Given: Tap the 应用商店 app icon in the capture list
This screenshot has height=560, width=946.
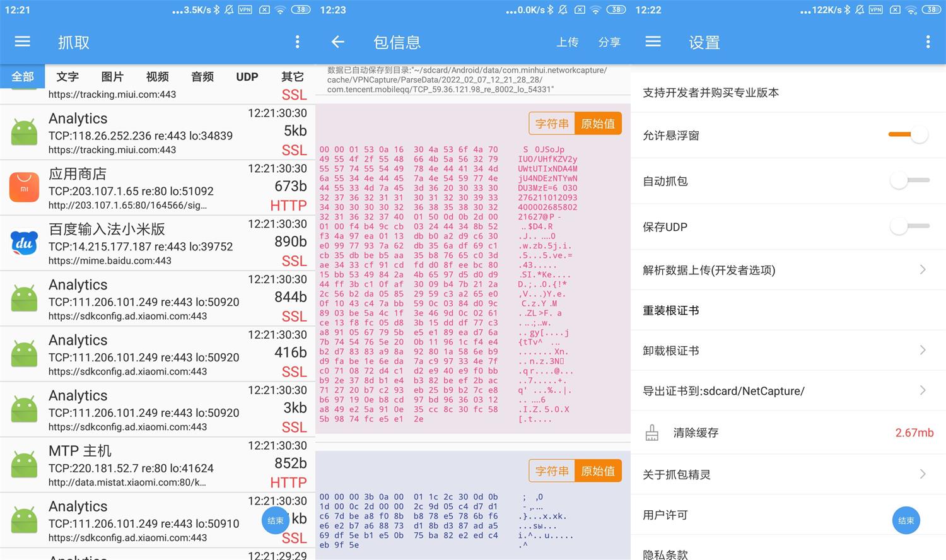Looking at the screenshot, I should (24, 187).
